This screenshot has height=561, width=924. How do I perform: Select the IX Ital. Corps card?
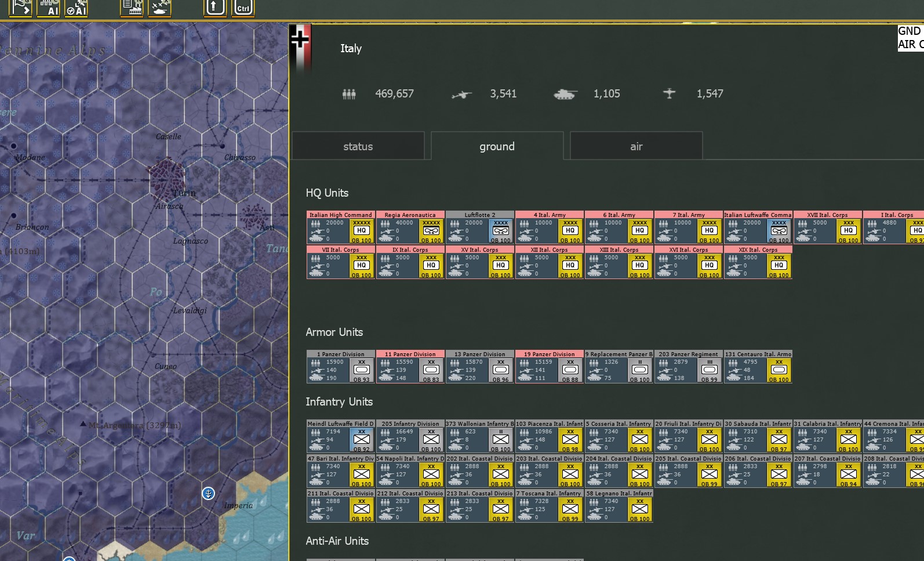click(410, 262)
